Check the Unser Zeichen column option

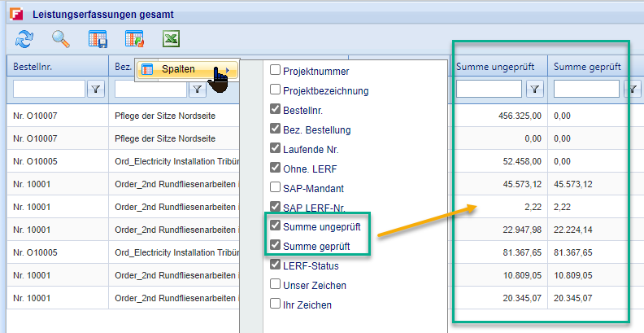click(275, 285)
